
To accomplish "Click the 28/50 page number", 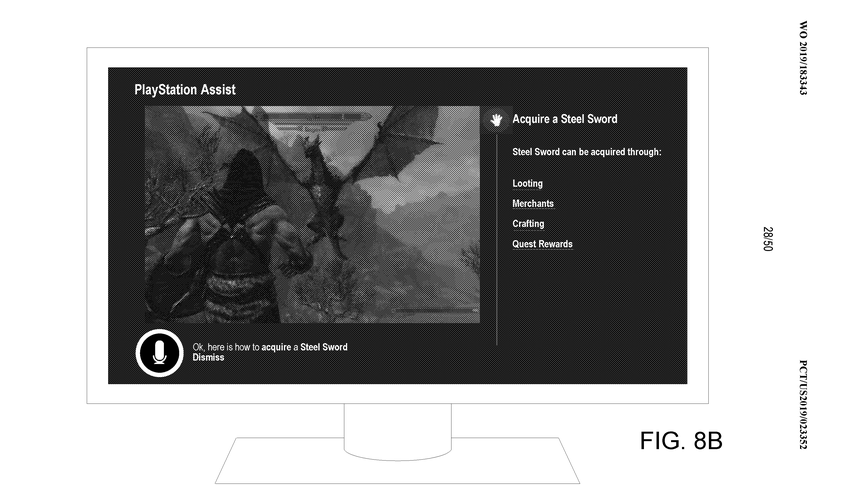I will tap(768, 239).
